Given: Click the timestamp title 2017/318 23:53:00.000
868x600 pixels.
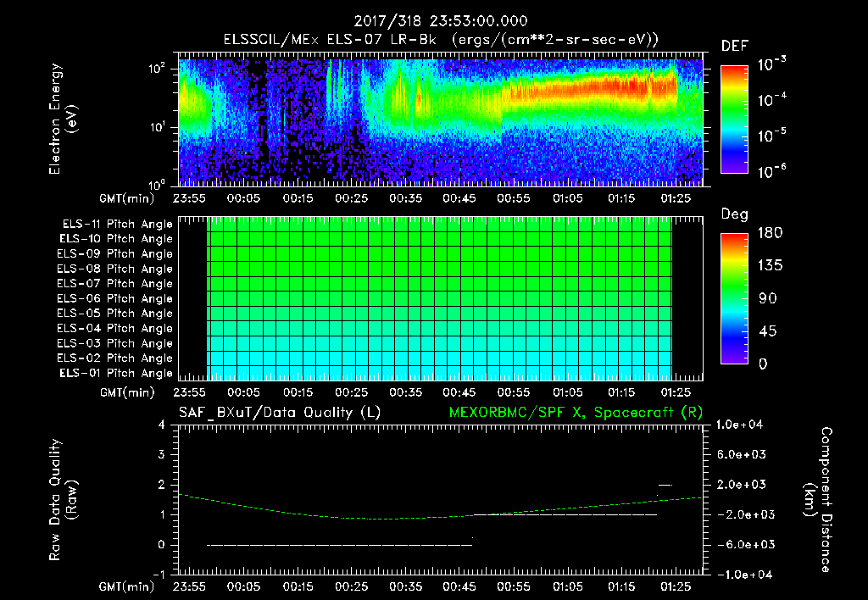Looking at the screenshot, I should click(441, 21).
